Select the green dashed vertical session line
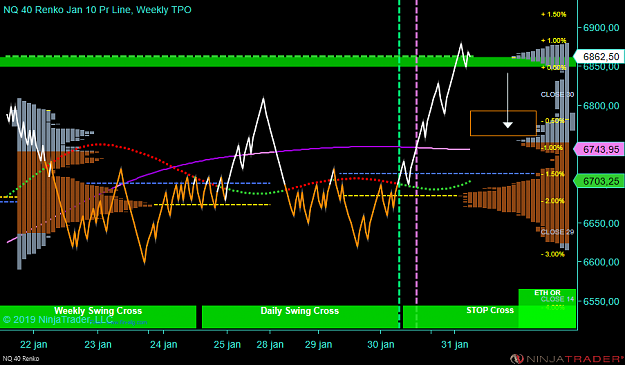625x365 pixels. pos(399,163)
